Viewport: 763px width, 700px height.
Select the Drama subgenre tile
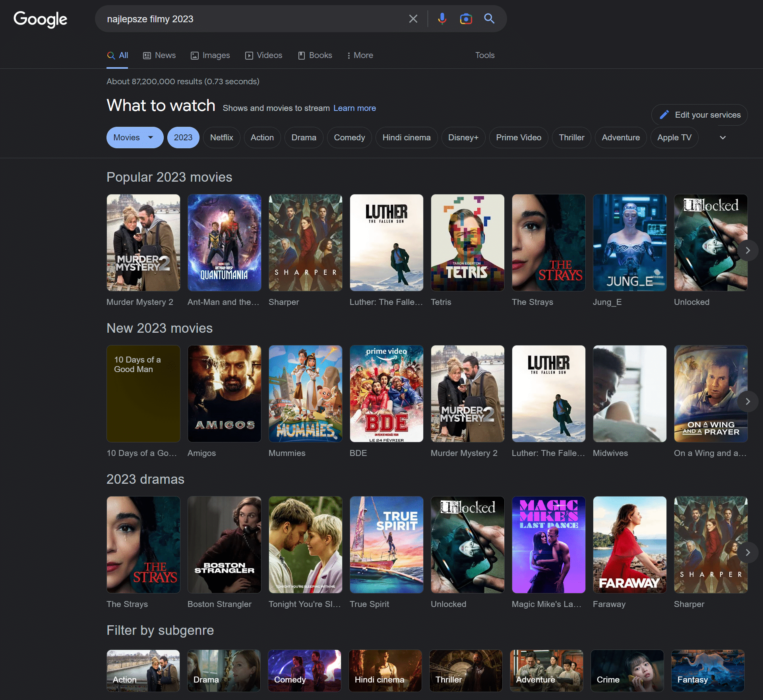click(224, 671)
